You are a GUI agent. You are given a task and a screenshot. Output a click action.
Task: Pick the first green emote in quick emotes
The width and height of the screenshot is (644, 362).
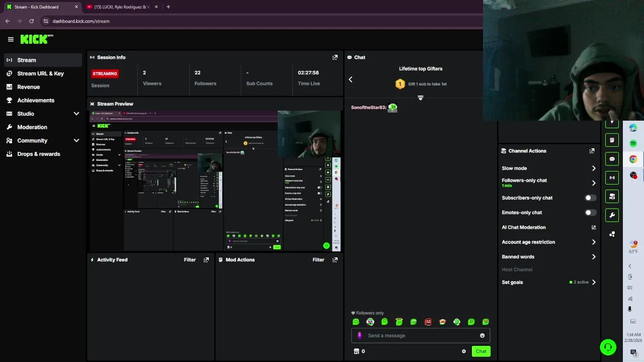356,322
